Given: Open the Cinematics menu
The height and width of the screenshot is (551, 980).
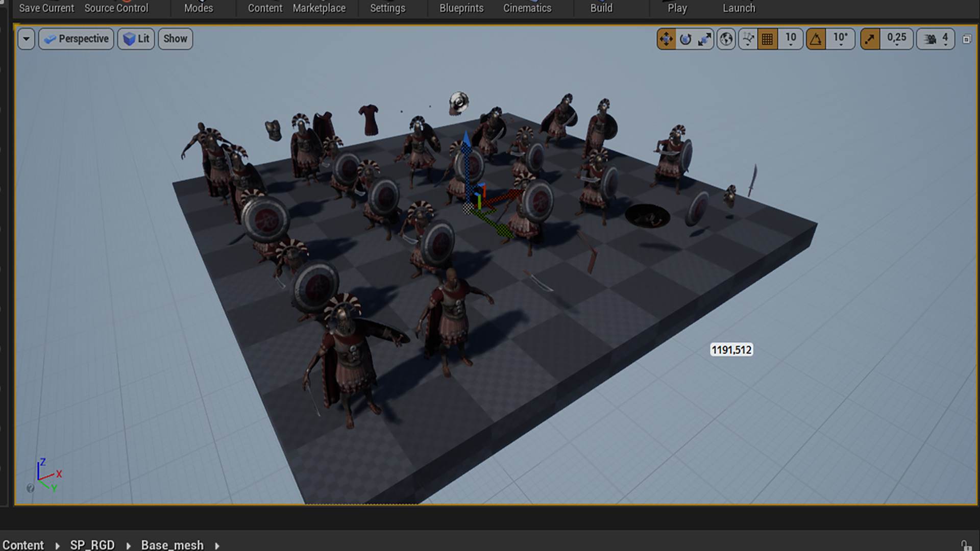Looking at the screenshot, I should coord(527,8).
